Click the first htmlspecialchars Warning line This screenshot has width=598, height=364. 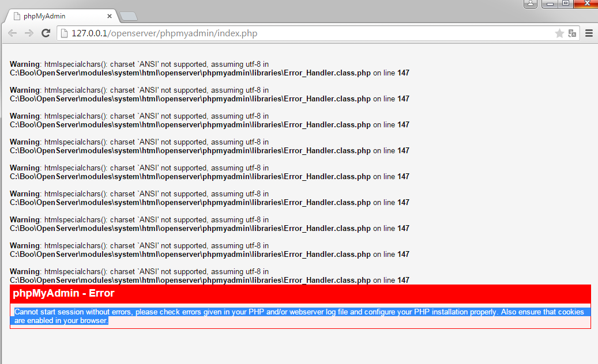click(139, 65)
